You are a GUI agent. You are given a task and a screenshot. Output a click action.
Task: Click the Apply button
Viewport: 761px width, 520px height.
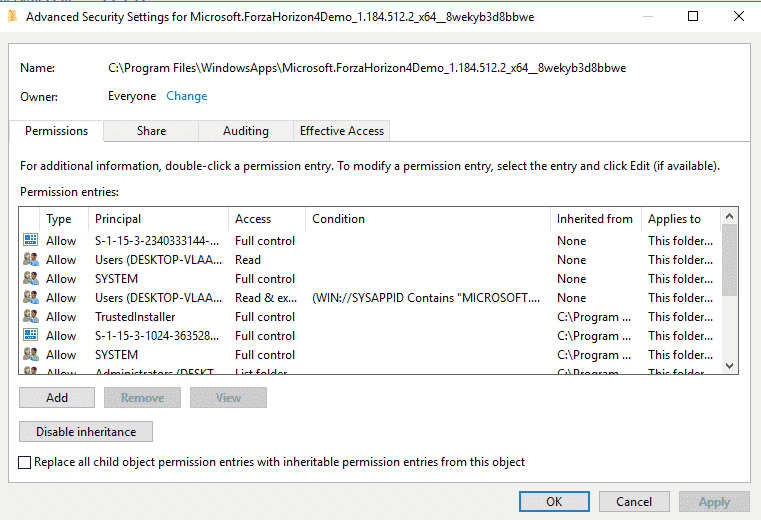(x=714, y=502)
